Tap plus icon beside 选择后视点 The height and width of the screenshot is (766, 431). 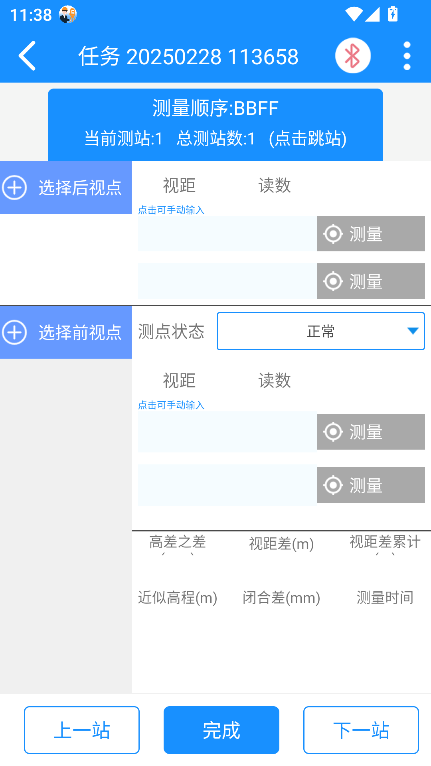[x=15, y=188]
